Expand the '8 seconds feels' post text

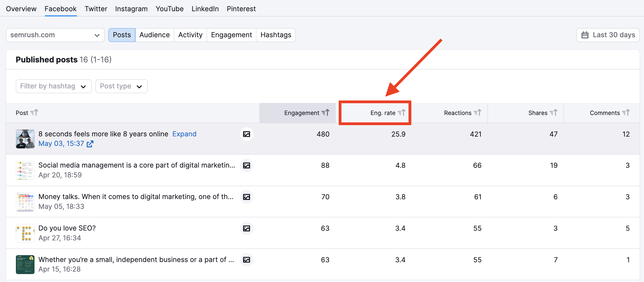pos(184,134)
